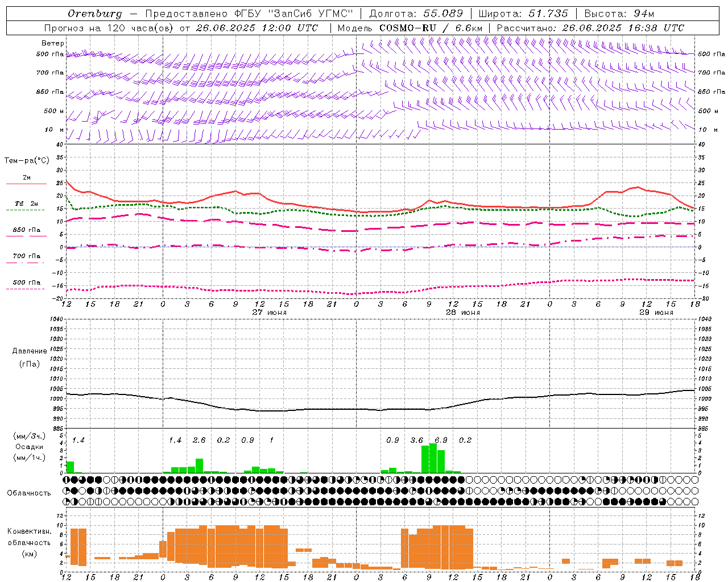Screen dimensions: 728x582
Task: Click the "(км)" unit label for convective cloudiness
Action: tap(29, 554)
